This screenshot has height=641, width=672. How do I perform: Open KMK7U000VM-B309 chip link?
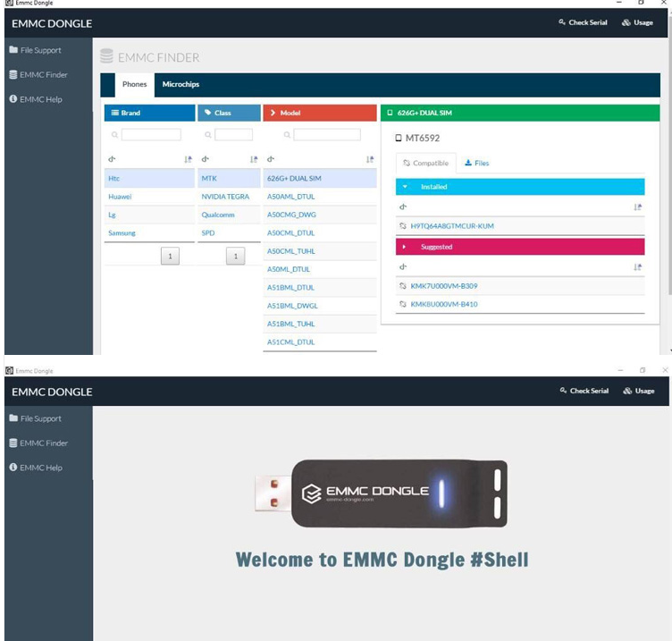(443, 286)
